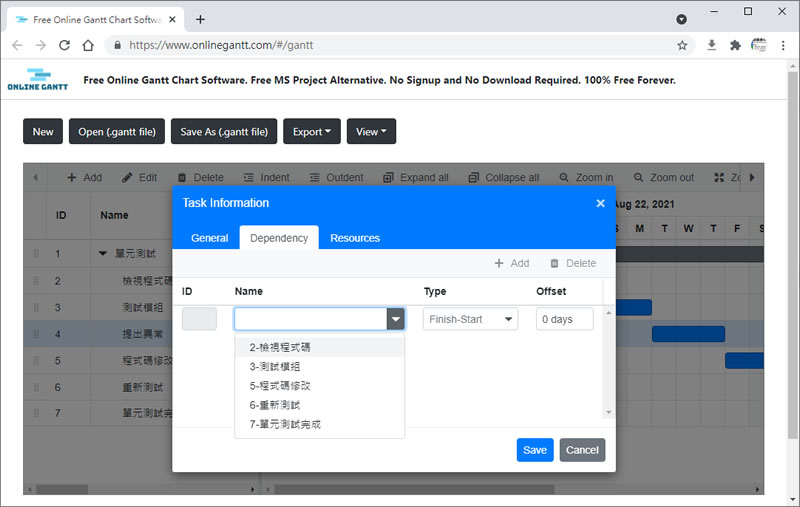Select task row 6 重新測試
The height and width of the screenshot is (507, 800).
coord(100,387)
